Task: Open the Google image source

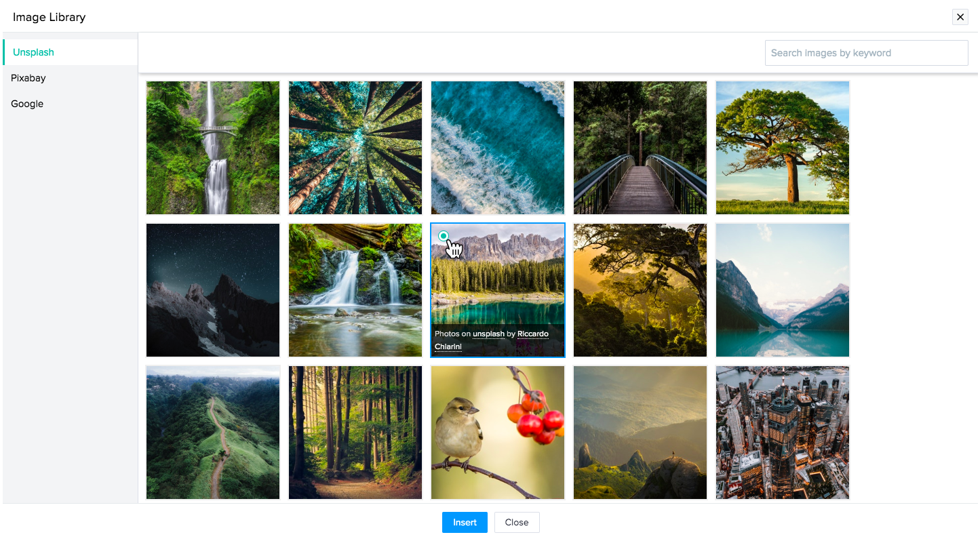Action: tap(27, 104)
